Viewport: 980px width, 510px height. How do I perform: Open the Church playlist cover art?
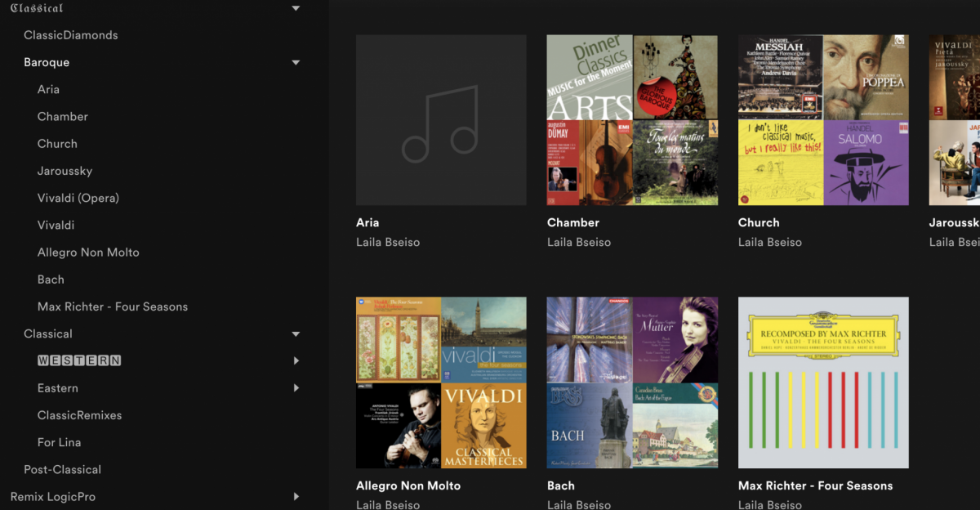pyautogui.click(x=823, y=120)
